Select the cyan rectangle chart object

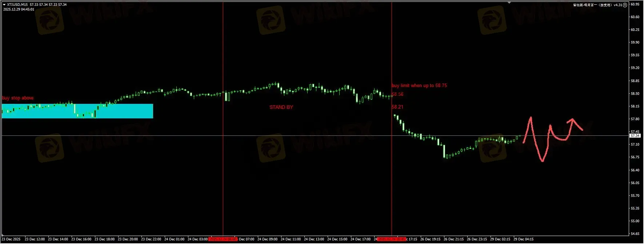[x=77, y=111]
